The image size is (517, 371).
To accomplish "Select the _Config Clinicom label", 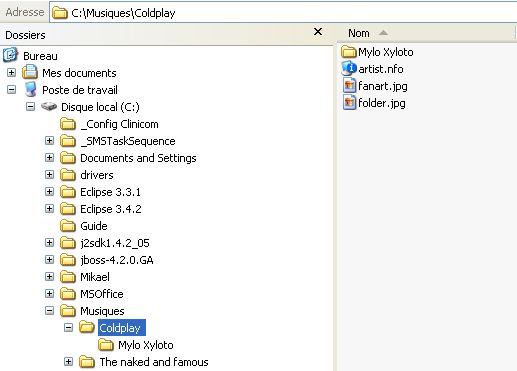I will pos(120,124).
